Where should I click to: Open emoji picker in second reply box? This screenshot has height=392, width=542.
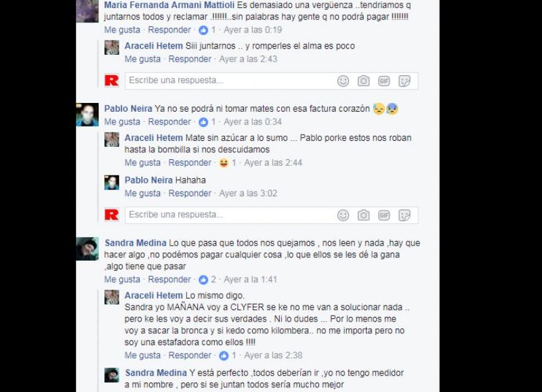[x=343, y=215]
